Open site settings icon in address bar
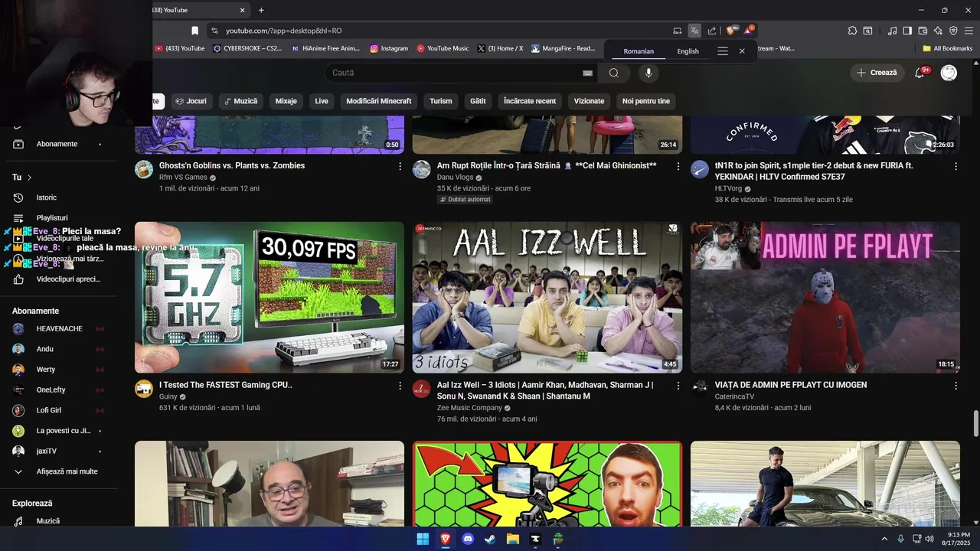Viewport: 980px width, 551px height. click(215, 31)
